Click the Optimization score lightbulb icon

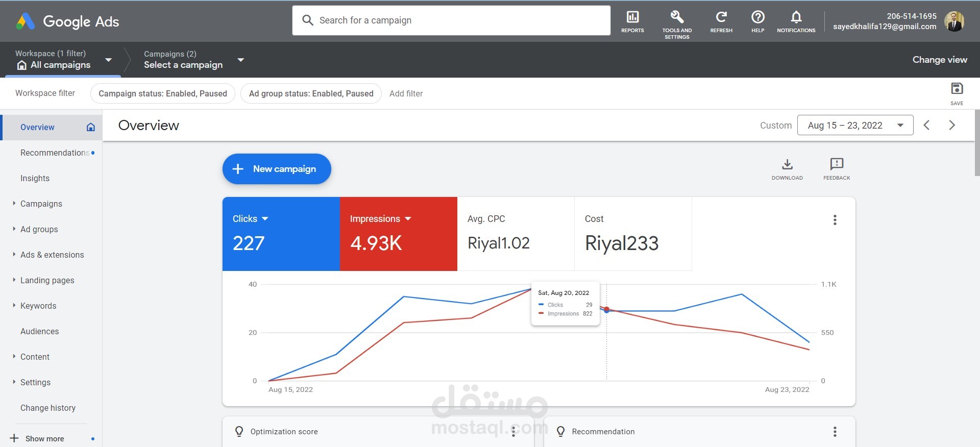click(x=239, y=432)
